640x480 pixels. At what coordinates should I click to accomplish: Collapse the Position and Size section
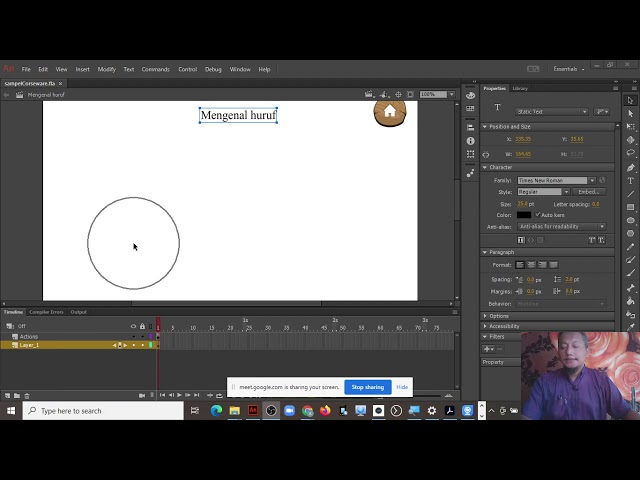tap(485, 127)
